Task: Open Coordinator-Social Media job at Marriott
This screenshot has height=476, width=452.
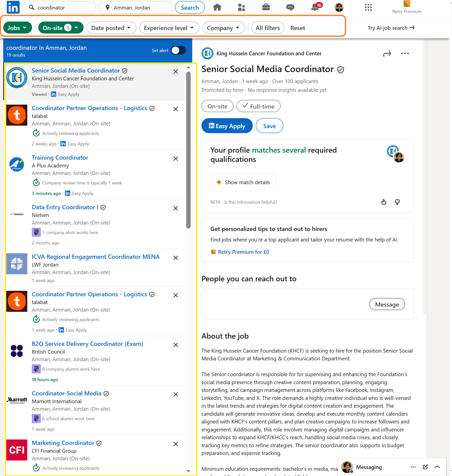Action: pos(66,393)
